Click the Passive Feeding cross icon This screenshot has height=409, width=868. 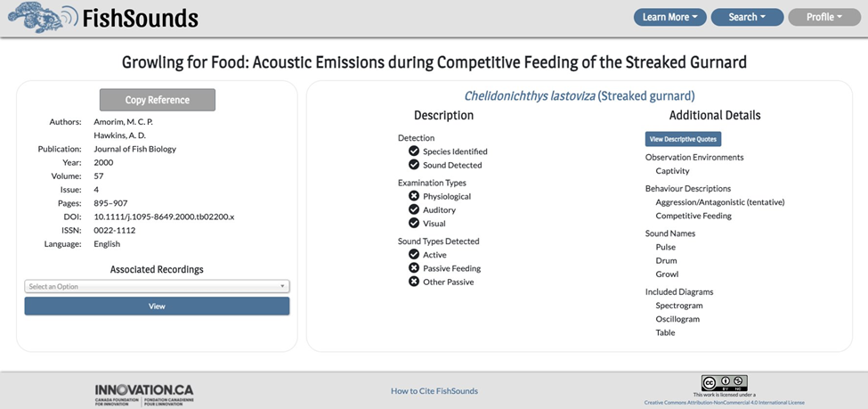point(413,268)
